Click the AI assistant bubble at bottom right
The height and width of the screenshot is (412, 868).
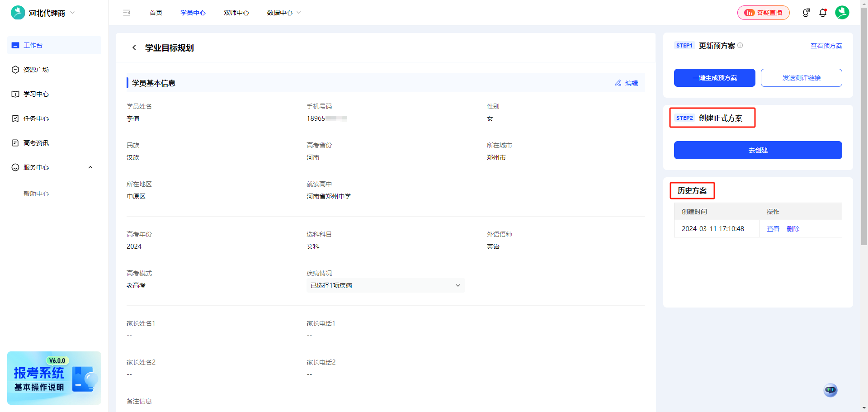[830, 390]
